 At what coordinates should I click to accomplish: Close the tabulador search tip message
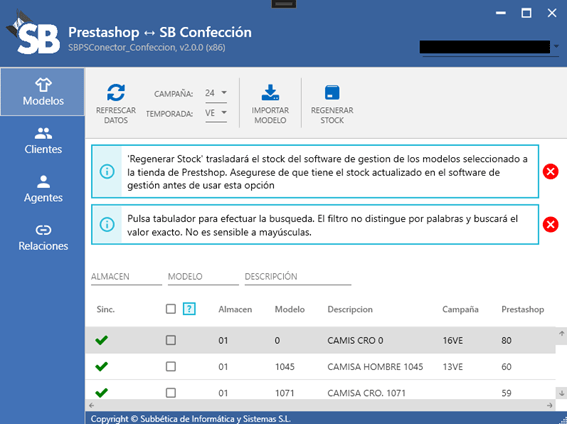point(550,224)
